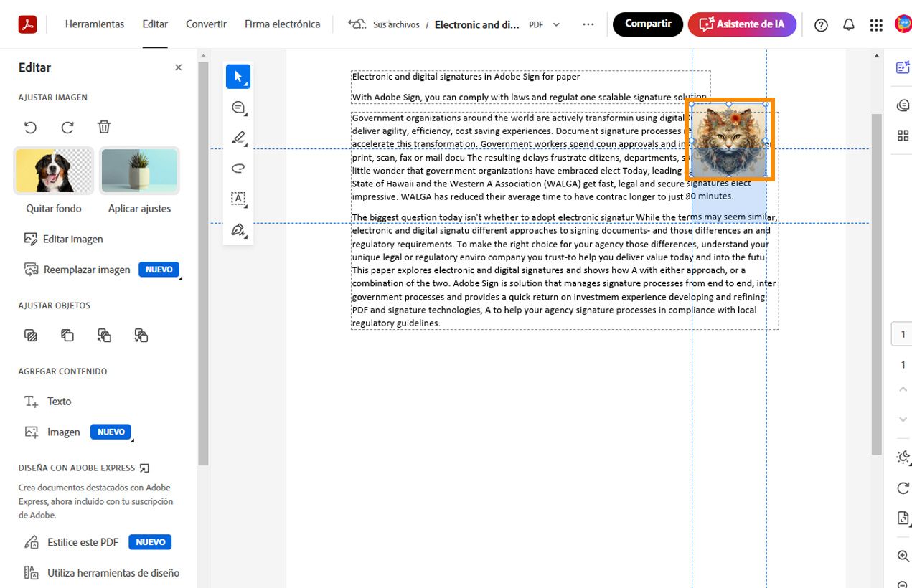Select the pencil drawing tool

point(238,138)
